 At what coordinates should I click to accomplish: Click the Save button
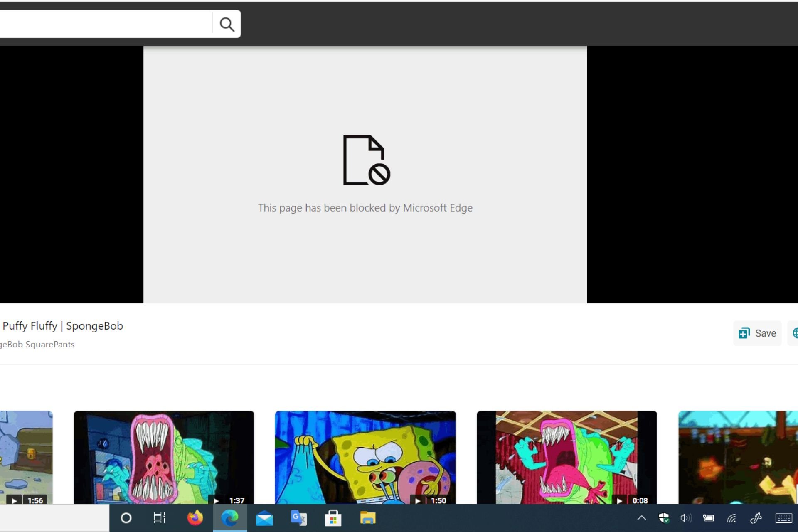pyautogui.click(x=757, y=333)
